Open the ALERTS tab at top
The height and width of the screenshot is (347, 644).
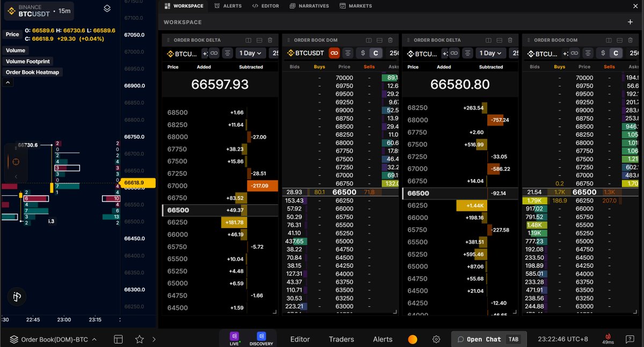point(228,6)
